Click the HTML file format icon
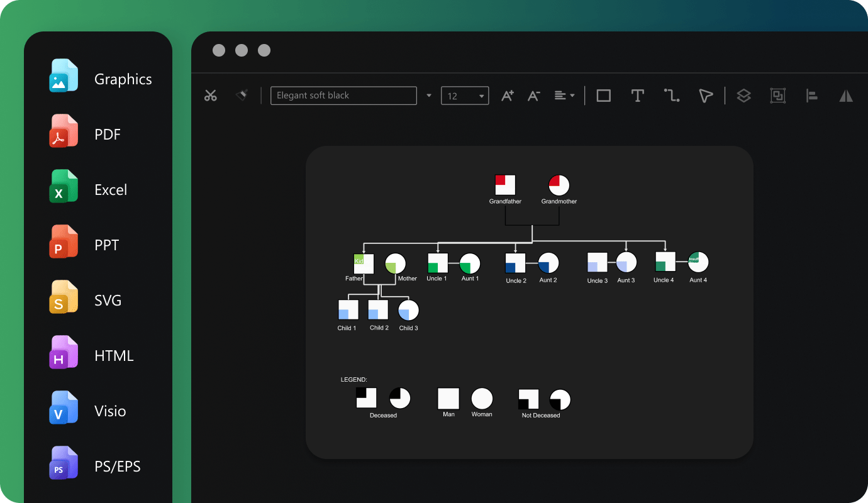Screen dimensions: 868x503 tap(64, 353)
